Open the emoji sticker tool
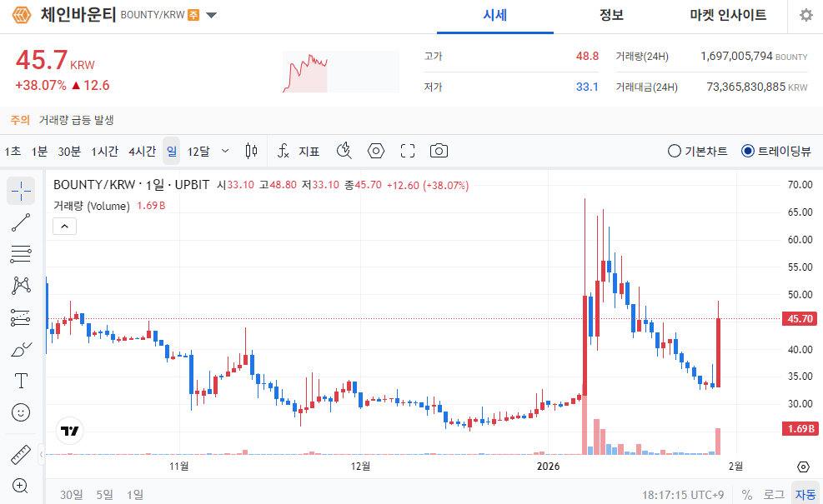The width and height of the screenshot is (823, 504). (21, 412)
